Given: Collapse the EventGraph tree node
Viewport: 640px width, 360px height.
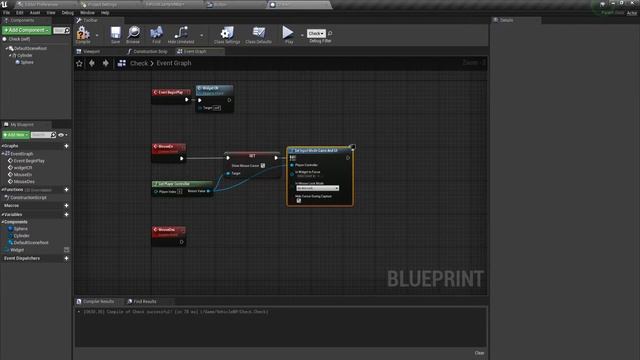Looking at the screenshot, I should click(3, 154).
